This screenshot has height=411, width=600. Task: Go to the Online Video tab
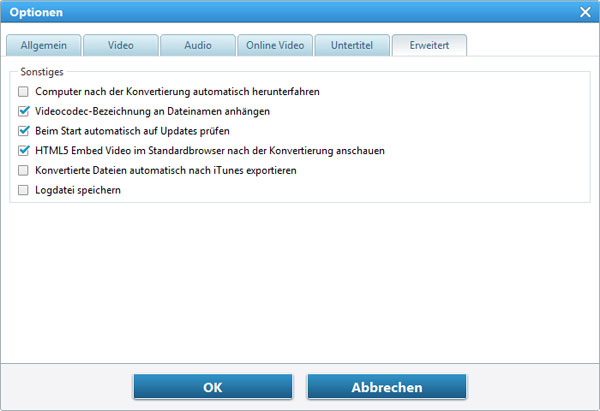(275, 46)
